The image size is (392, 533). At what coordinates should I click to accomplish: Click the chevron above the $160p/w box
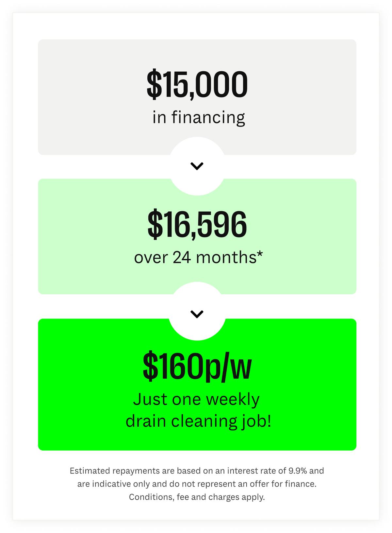coord(197,314)
